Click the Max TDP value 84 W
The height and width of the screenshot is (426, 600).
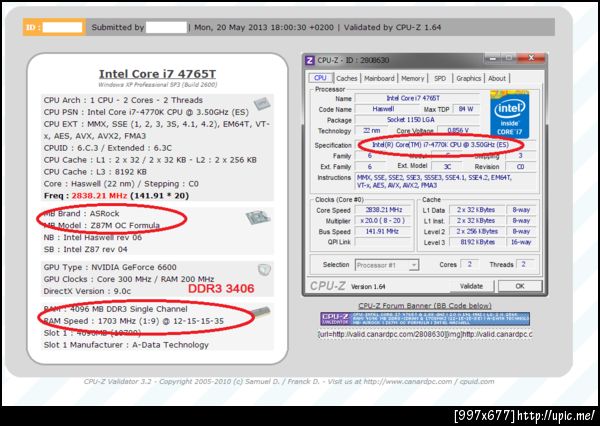click(x=466, y=109)
